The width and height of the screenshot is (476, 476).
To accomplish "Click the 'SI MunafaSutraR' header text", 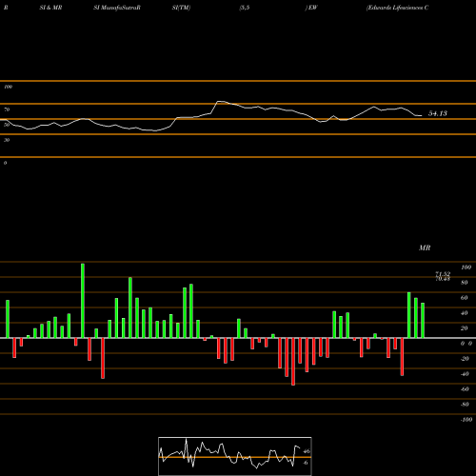I will pos(117,8).
